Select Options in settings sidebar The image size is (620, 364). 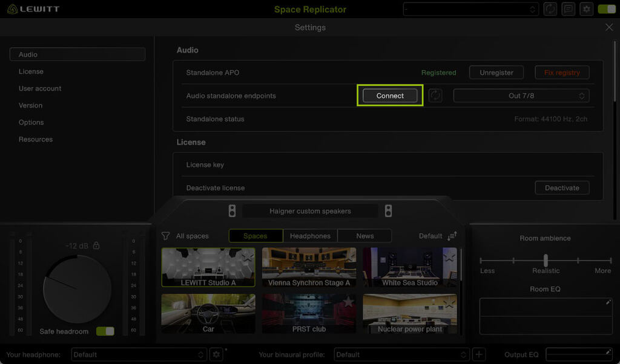[x=31, y=122]
